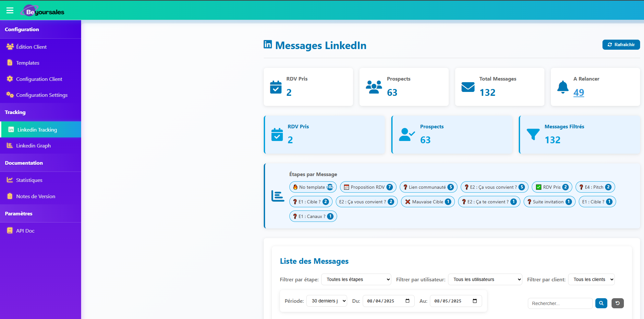Open Notes de Version
This screenshot has height=319, width=644.
[36, 196]
